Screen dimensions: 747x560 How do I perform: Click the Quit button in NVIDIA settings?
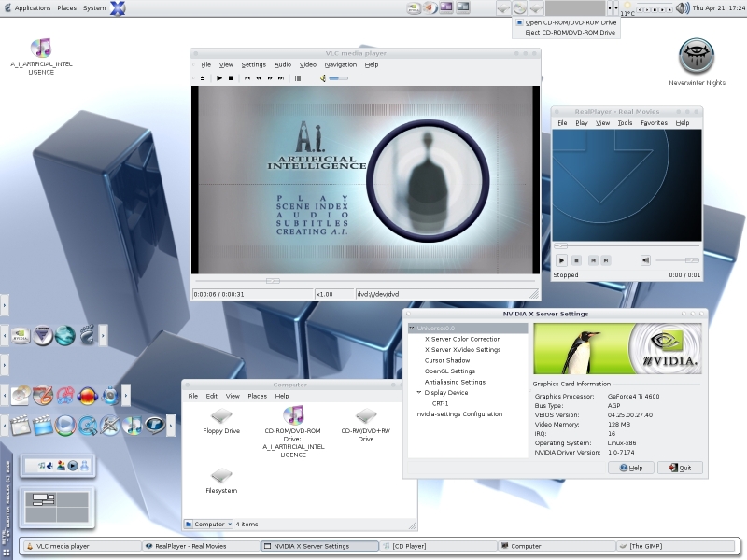point(680,468)
